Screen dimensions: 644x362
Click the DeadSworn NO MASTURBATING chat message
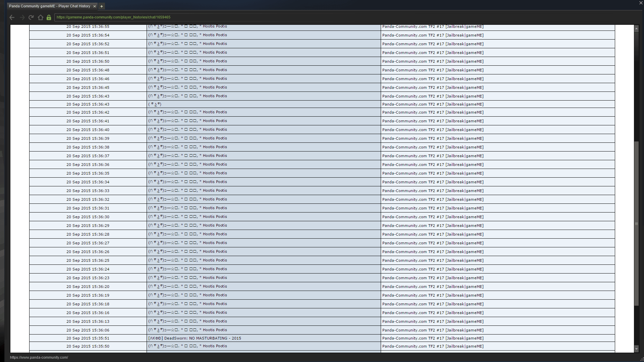coord(195,338)
